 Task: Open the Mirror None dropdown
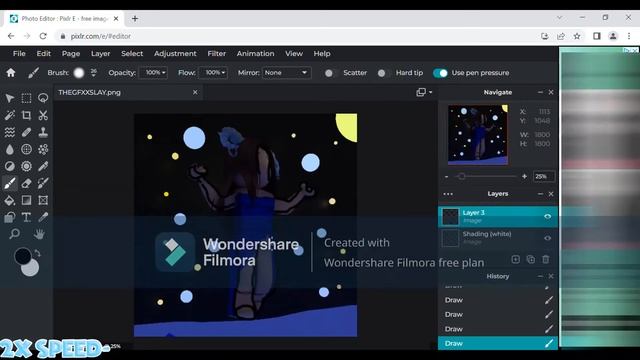pyautogui.click(x=287, y=73)
